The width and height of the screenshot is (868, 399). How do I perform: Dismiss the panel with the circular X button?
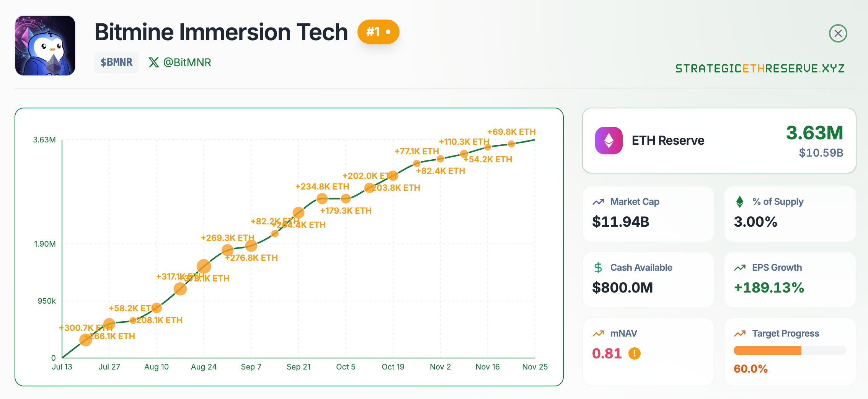(838, 33)
